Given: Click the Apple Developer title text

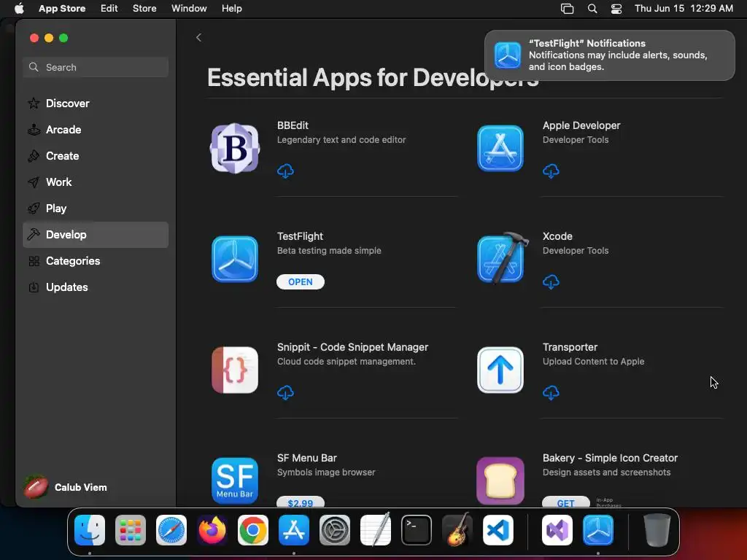Looking at the screenshot, I should click(581, 125).
